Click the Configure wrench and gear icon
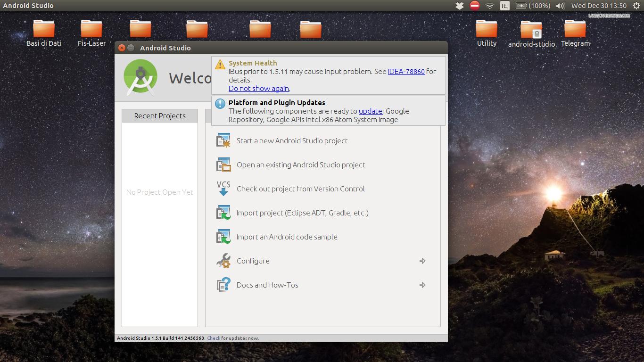 223,261
